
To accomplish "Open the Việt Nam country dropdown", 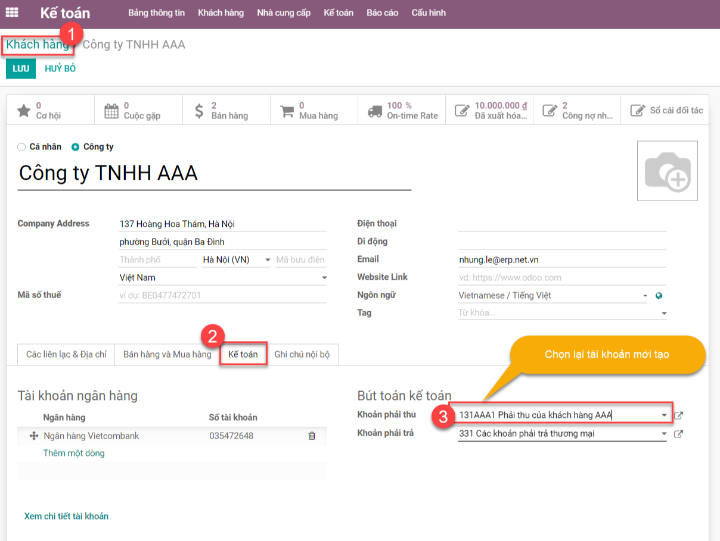I will [323, 277].
